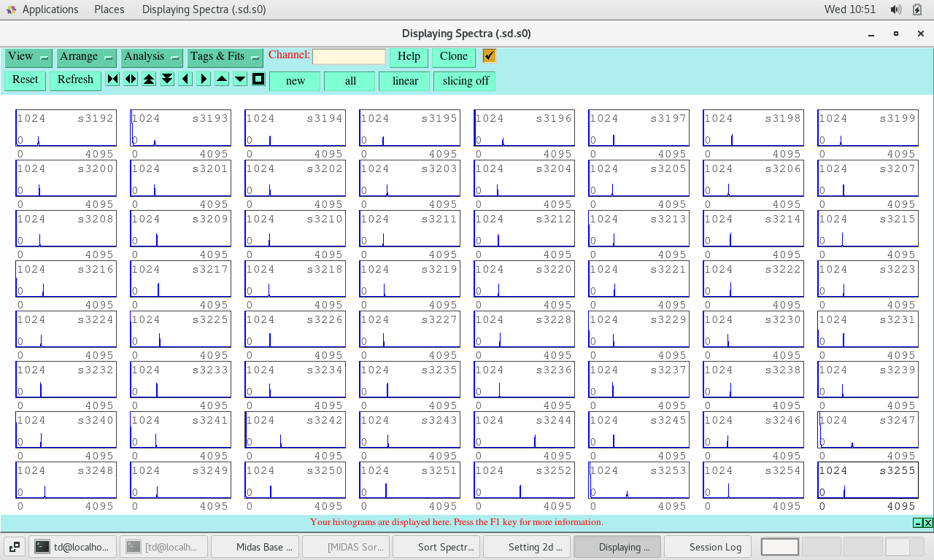This screenshot has width=934, height=560.
Task: Toggle the 'slicing off' button
Action: pyautogui.click(x=465, y=81)
